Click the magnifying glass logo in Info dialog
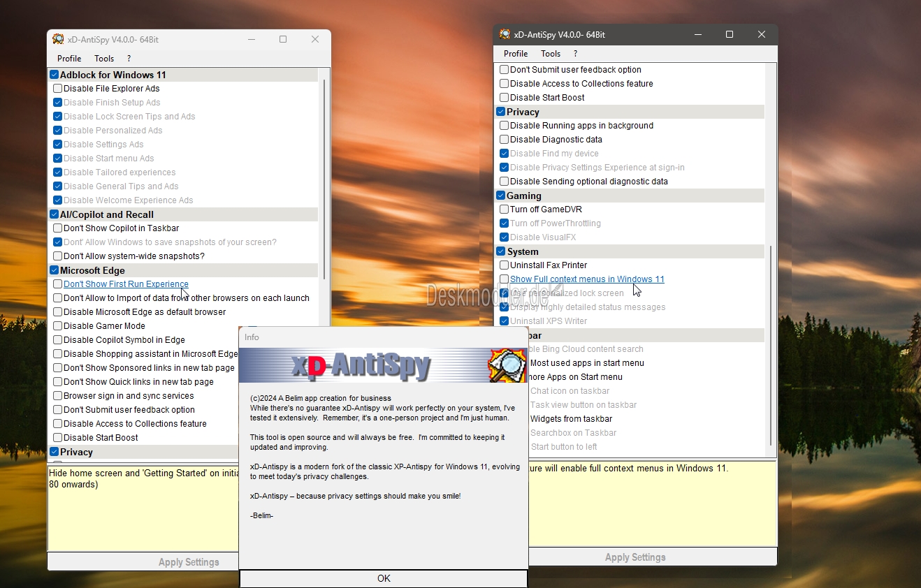921x588 pixels. click(507, 365)
